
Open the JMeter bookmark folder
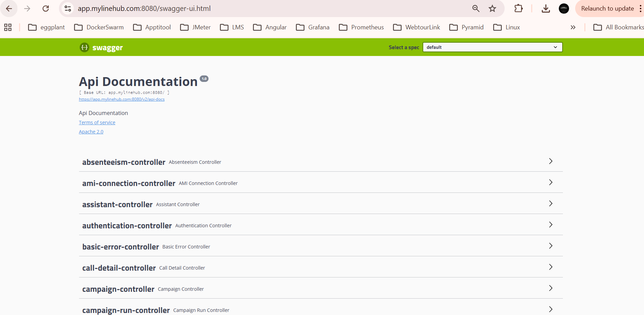click(195, 27)
